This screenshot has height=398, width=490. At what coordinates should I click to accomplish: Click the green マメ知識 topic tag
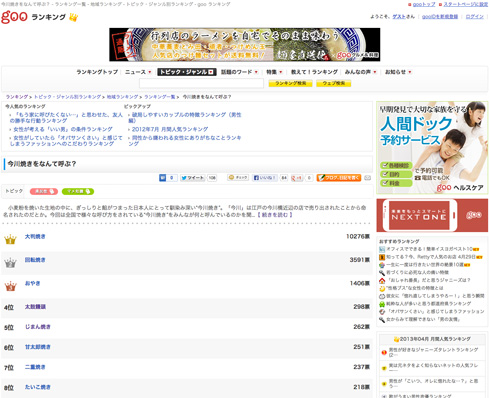[78, 191]
